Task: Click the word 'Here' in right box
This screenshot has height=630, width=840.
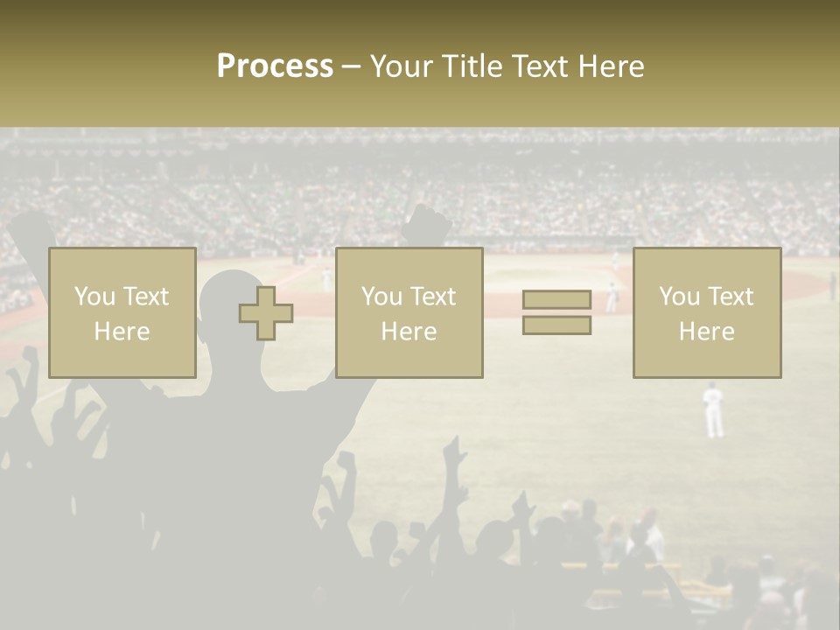Action: coord(707,332)
